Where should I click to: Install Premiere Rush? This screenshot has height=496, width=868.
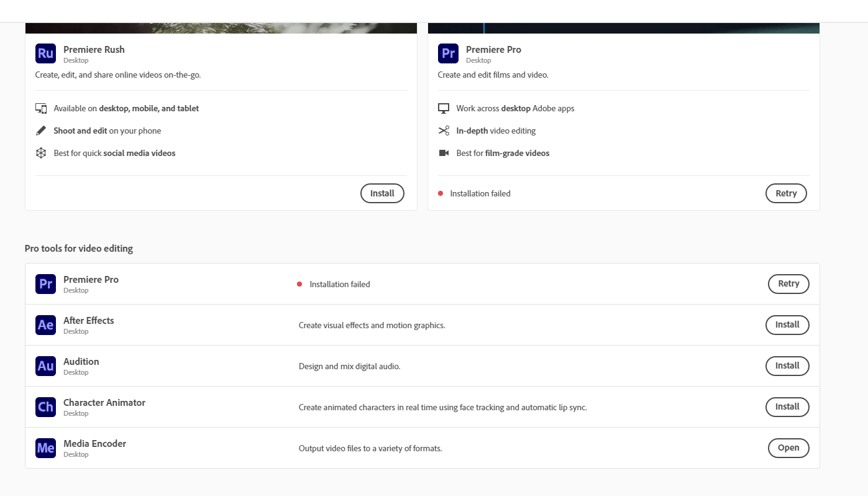[x=381, y=193]
